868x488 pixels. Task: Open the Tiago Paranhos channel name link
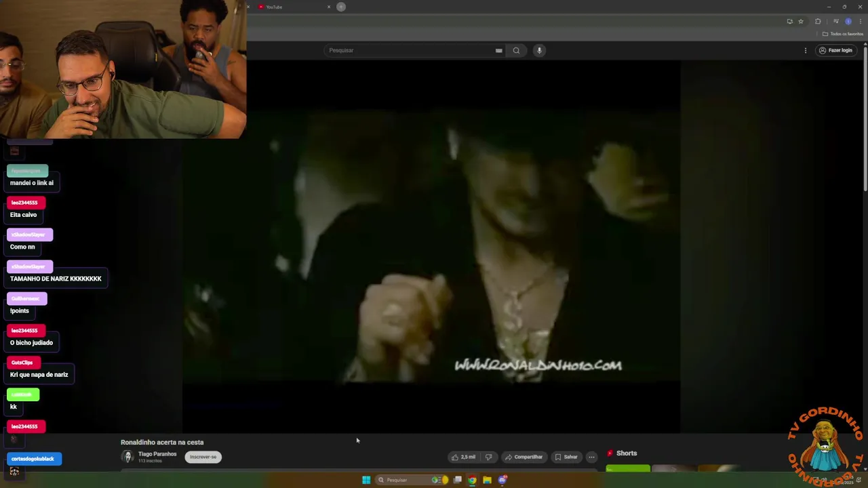(157, 454)
